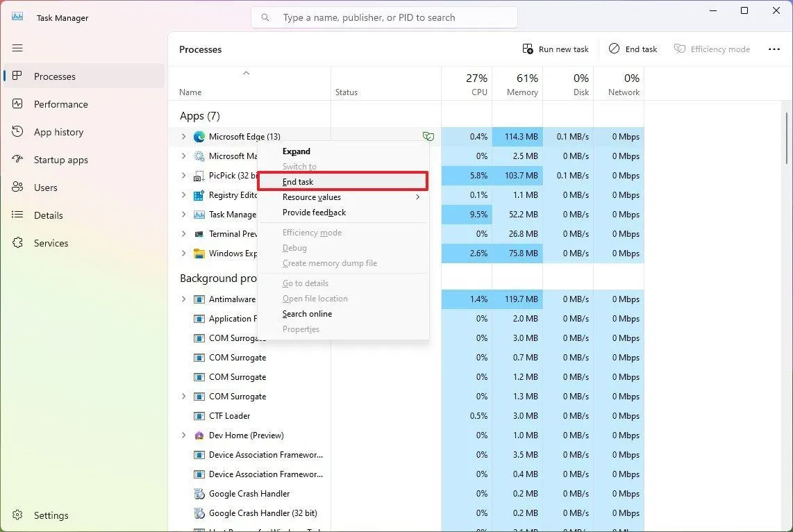Click the End task toolbar button
The height and width of the screenshot is (532, 793).
(633, 49)
